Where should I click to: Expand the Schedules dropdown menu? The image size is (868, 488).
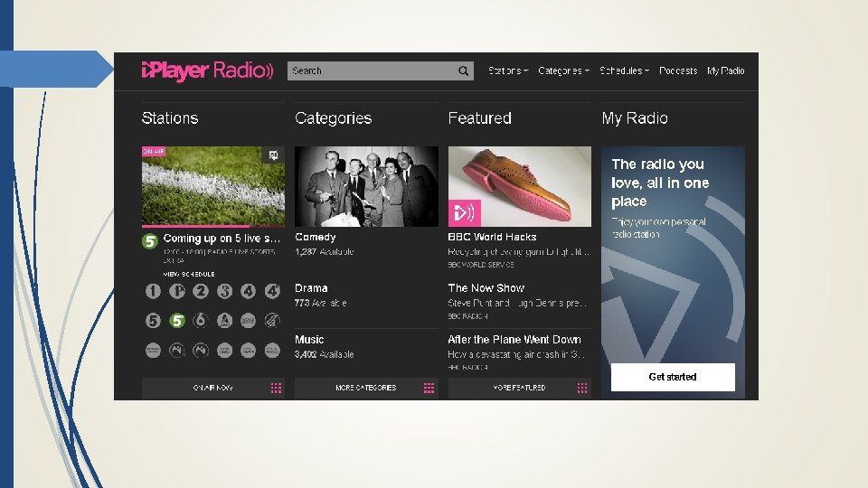click(x=625, y=70)
